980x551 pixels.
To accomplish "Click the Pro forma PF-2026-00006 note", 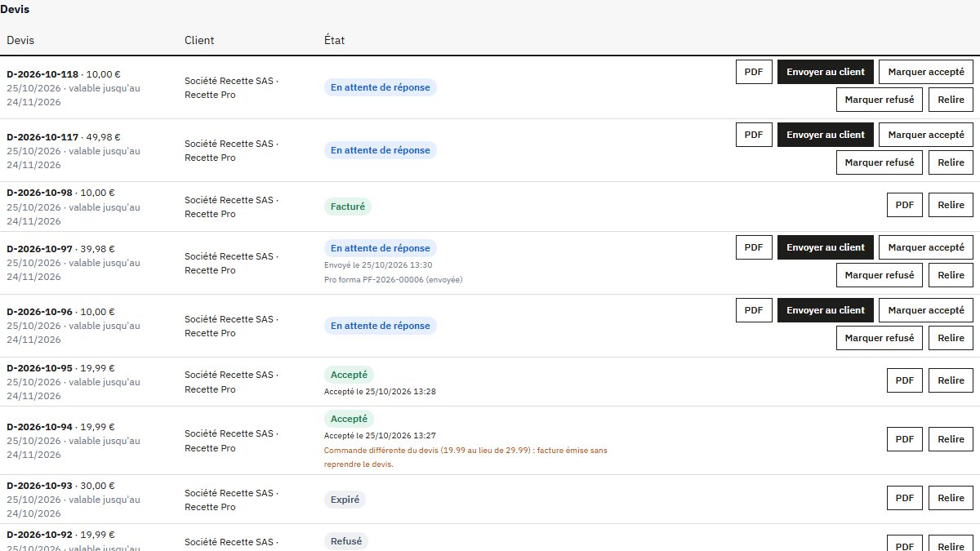I will click(394, 280).
